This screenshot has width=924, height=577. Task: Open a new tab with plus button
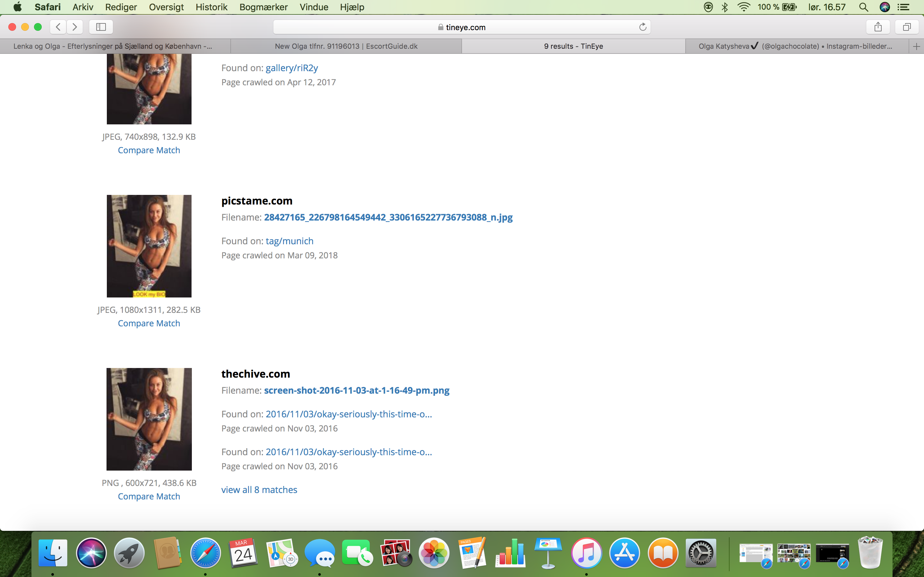[916, 46]
